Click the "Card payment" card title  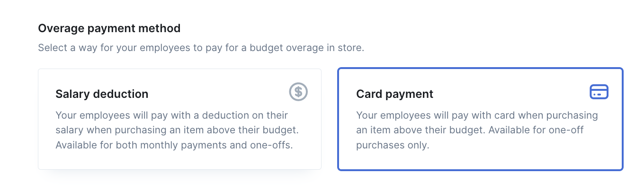[x=394, y=94]
